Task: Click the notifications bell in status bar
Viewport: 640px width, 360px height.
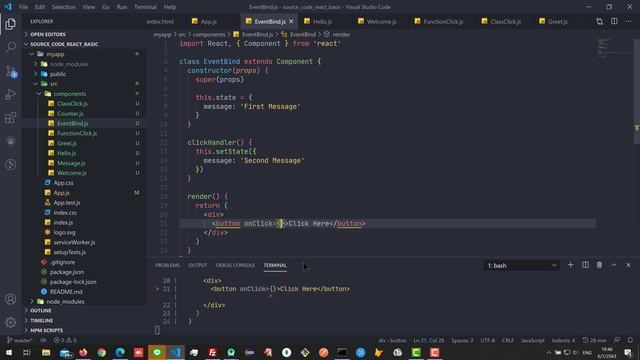Action: [x=630, y=340]
